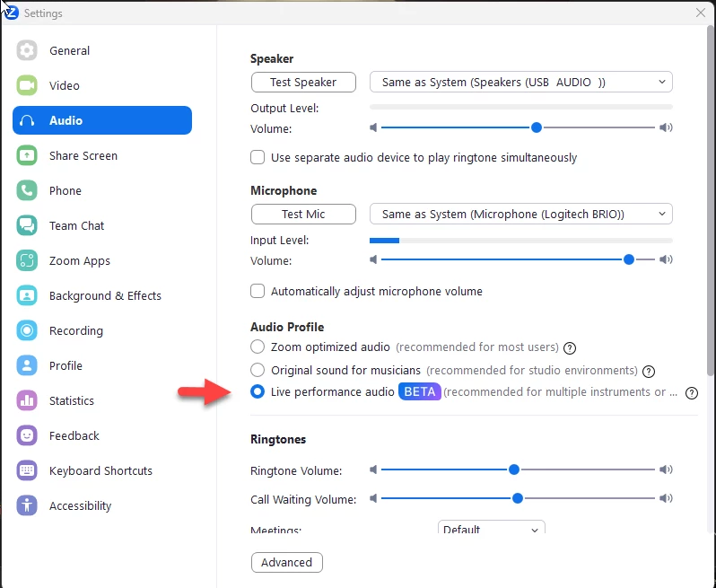The width and height of the screenshot is (716, 588).
Task: Open Recording settings section
Action: 102,330
